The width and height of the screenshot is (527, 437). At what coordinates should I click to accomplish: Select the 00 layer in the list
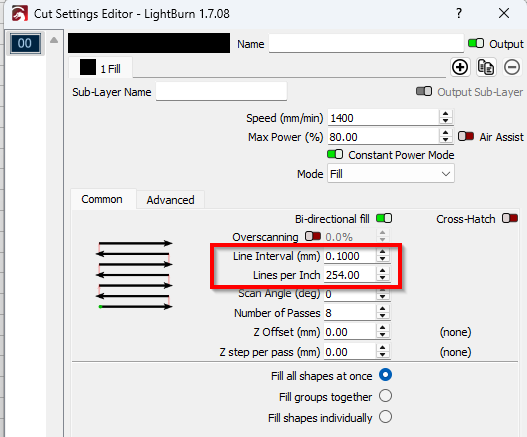pyautogui.click(x=25, y=43)
